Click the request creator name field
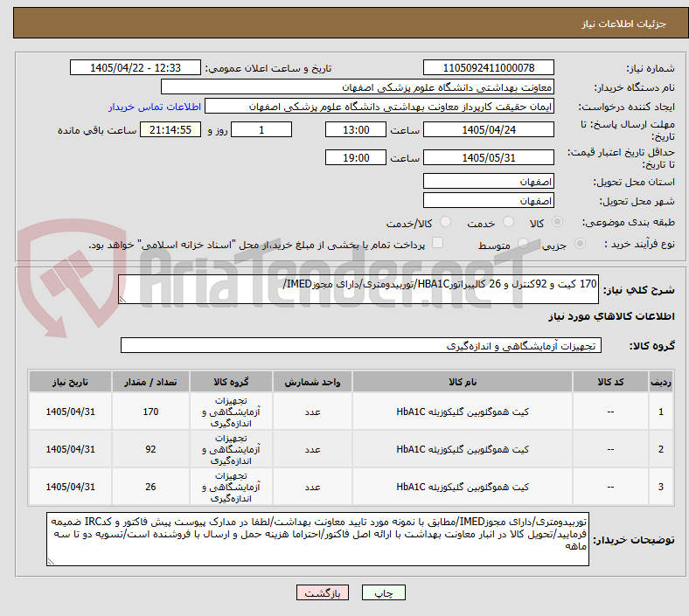Image resolution: width=689 pixels, height=616 pixels. [379, 107]
